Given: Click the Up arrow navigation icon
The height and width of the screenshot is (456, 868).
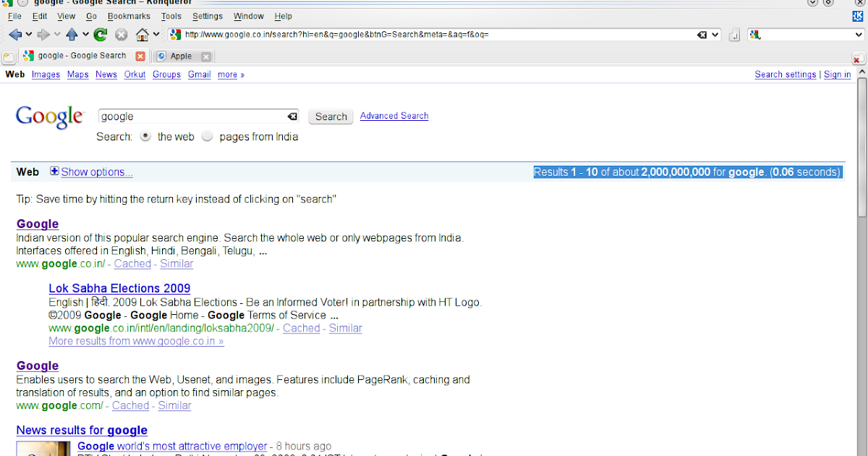Looking at the screenshot, I should (73, 34).
